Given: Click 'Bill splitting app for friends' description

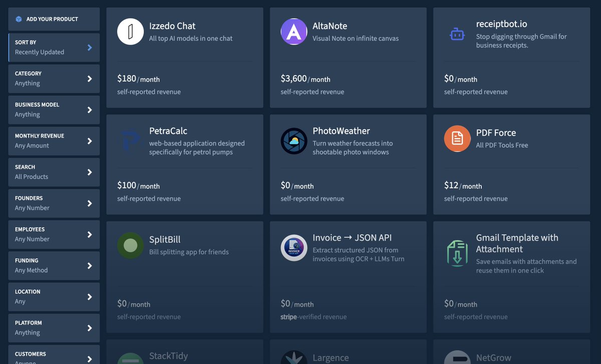Looking at the screenshot, I should 189,252.
